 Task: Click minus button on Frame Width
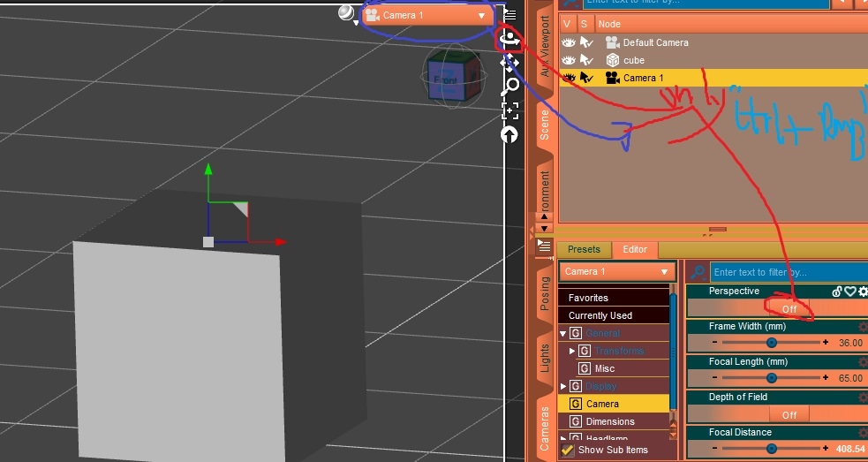pyautogui.click(x=714, y=343)
